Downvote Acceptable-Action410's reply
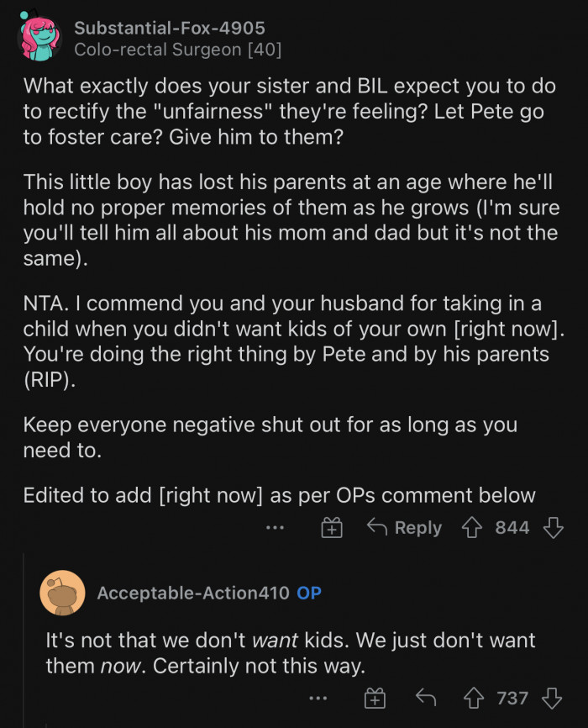This screenshot has width=588, height=728. (552, 698)
